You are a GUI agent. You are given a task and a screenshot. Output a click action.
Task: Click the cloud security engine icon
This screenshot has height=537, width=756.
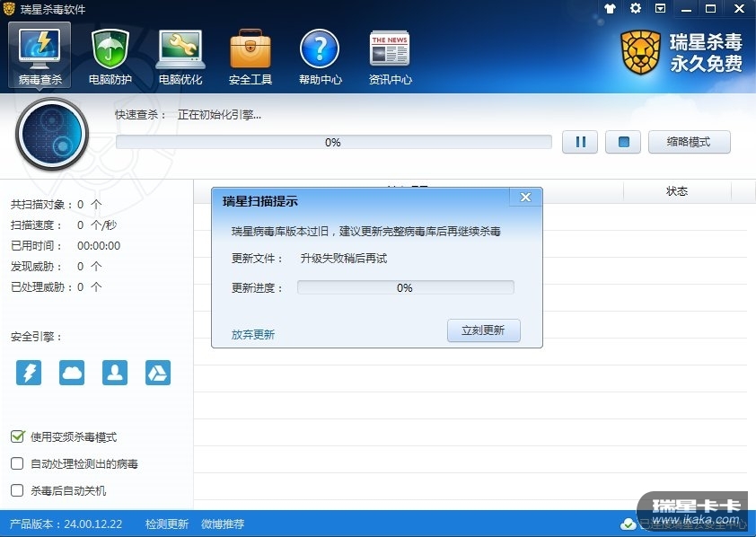[x=72, y=373]
